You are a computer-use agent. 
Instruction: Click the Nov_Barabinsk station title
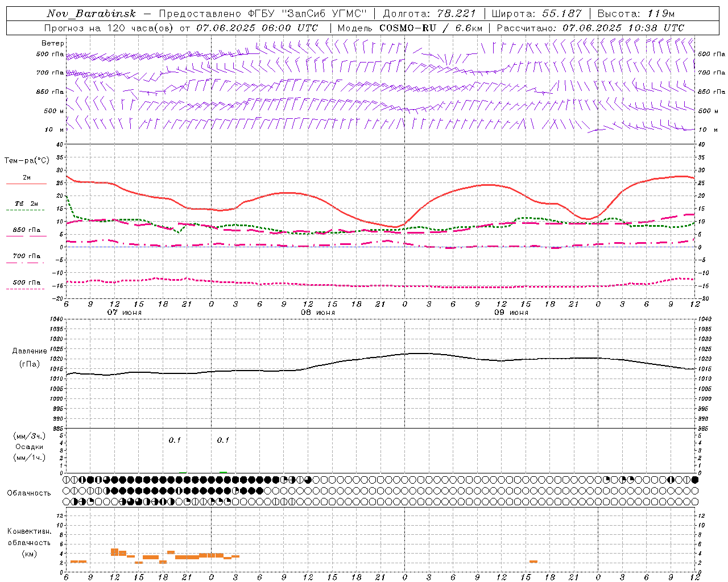tap(92, 14)
